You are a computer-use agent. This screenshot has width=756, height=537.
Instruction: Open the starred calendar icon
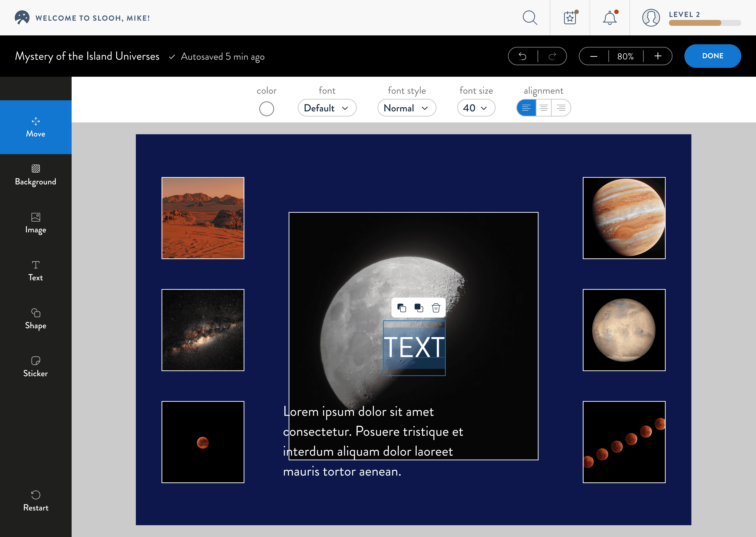pyautogui.click(x=570, y=18)
